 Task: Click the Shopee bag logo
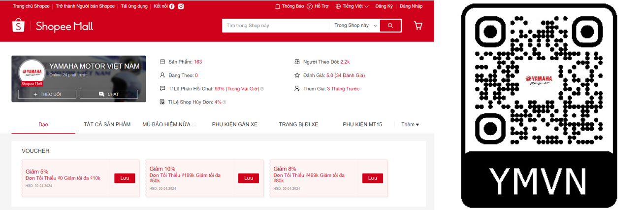pyautogui.click(x=18, y=25)
